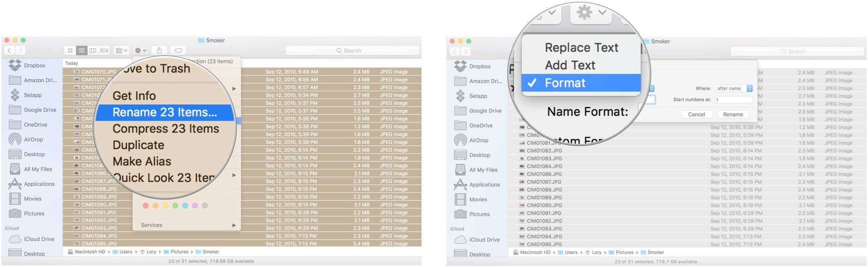This screenshot has height=267, width=868.
Task: Show All My Files in the left window
Action: tap(31, 169)
